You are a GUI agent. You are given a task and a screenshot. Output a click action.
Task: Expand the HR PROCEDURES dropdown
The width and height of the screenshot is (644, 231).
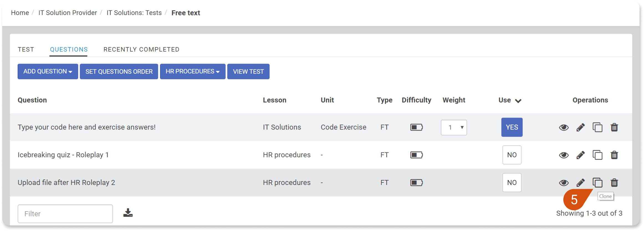click(193, 72)
